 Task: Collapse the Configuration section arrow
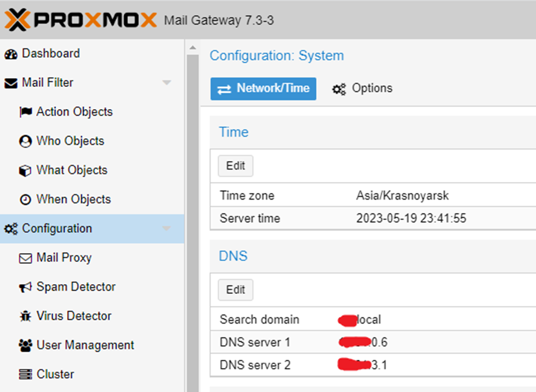167,229
